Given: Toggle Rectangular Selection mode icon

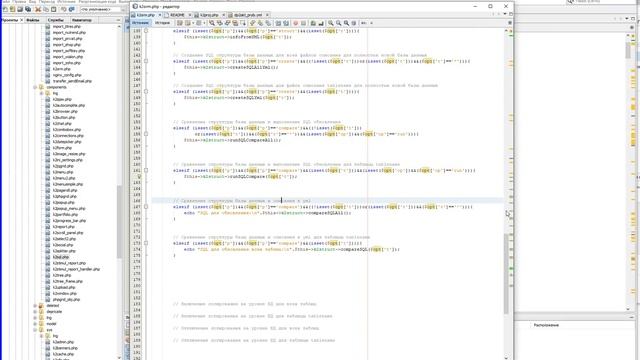Looking at the screenshot, I should [243, 23].
